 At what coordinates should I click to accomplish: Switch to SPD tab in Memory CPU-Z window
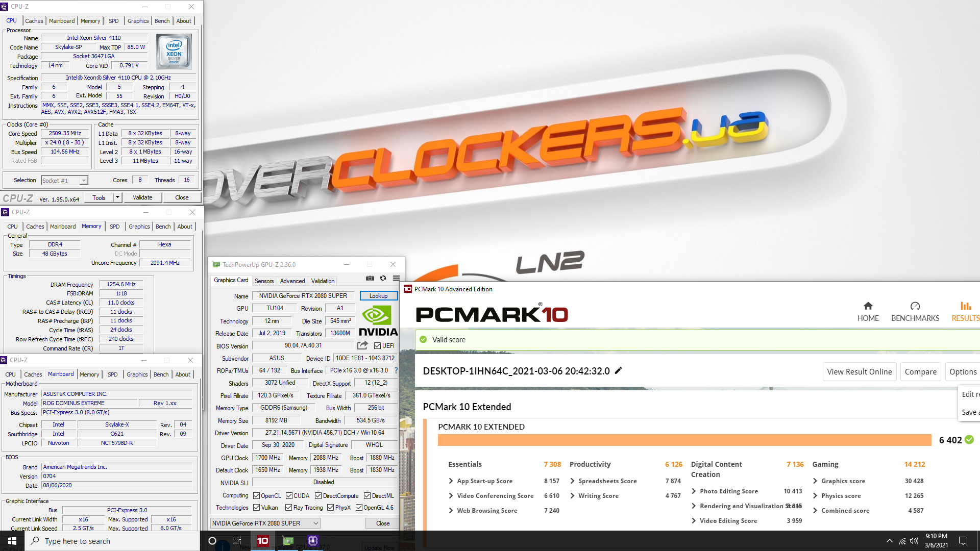115,227
